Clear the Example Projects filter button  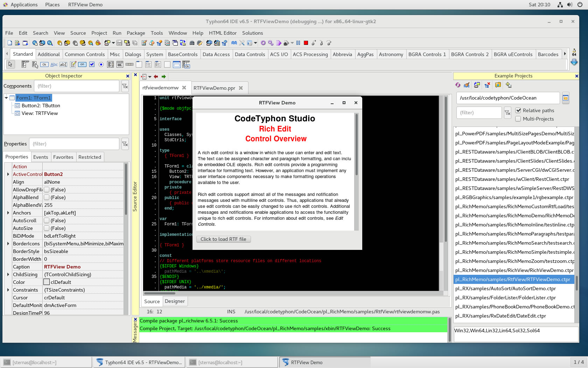point(507,113)
